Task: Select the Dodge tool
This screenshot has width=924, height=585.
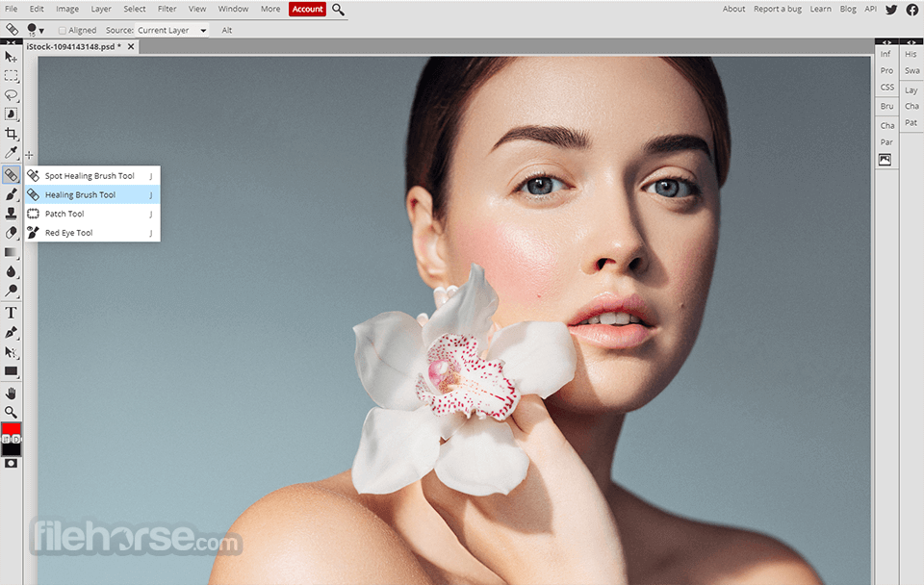Action: coord(11,291)
